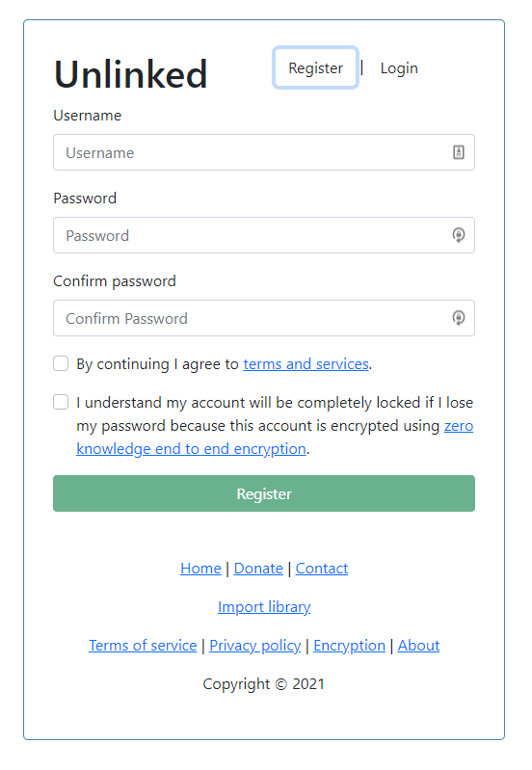
Task: Focus the Username input field
Action: point(264,152)
